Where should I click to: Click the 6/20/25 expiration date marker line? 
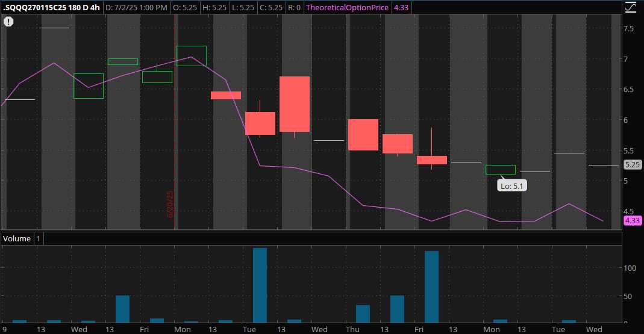175,120
